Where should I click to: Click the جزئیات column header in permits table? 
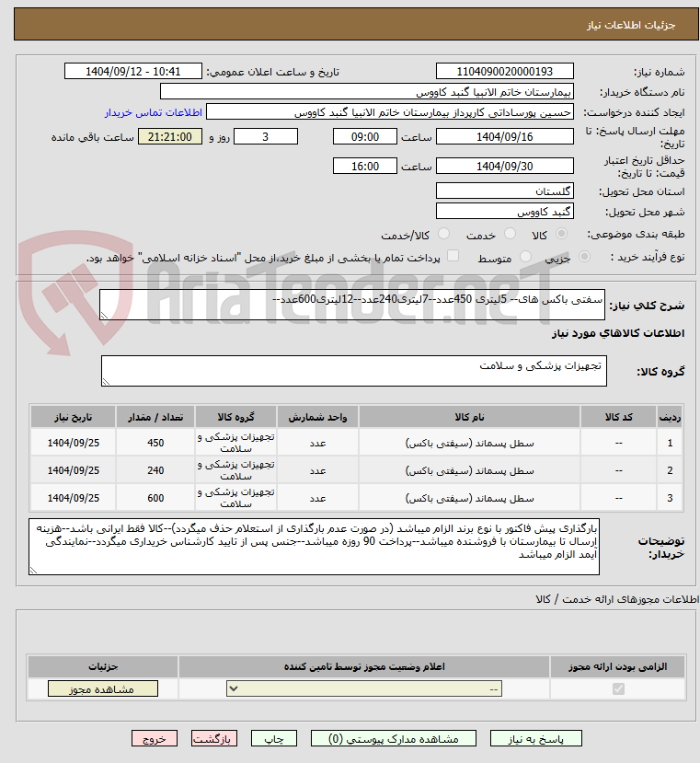coord(103,666)
